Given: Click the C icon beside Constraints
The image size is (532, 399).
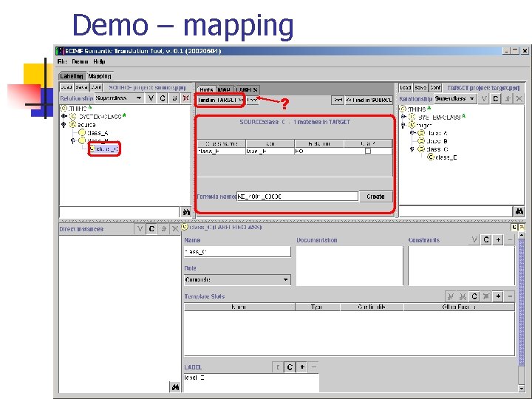Looking at the screenshot, I should [x=486, y=240].
